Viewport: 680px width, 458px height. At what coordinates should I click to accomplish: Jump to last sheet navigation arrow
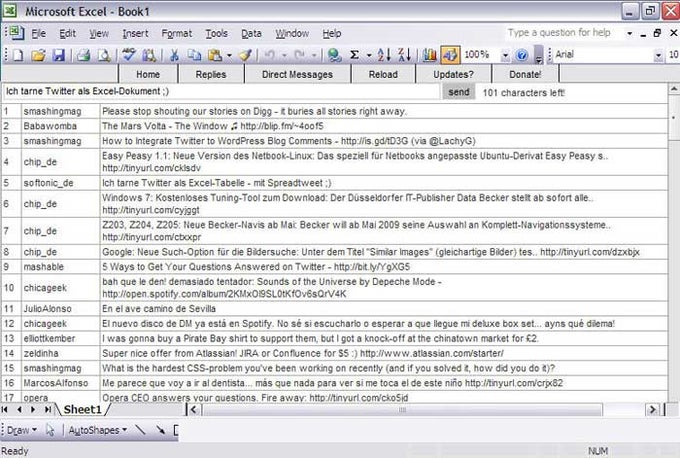tap(48, 409)
